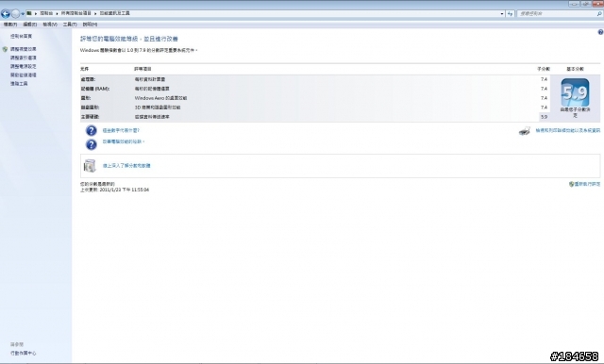Open the learn more about scores online link
The width and height of the screenshot is (604, 364).
tap(126, 166)
